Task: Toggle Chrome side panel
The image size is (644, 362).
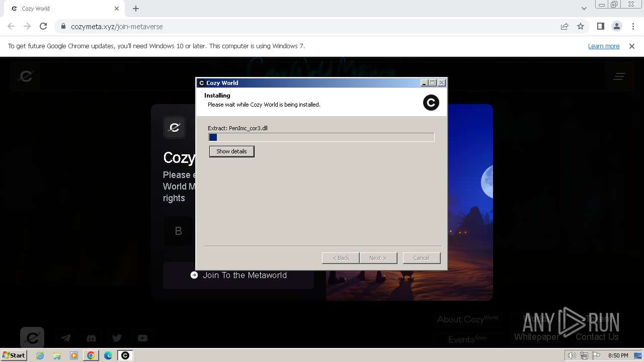Action: point(601,27)
